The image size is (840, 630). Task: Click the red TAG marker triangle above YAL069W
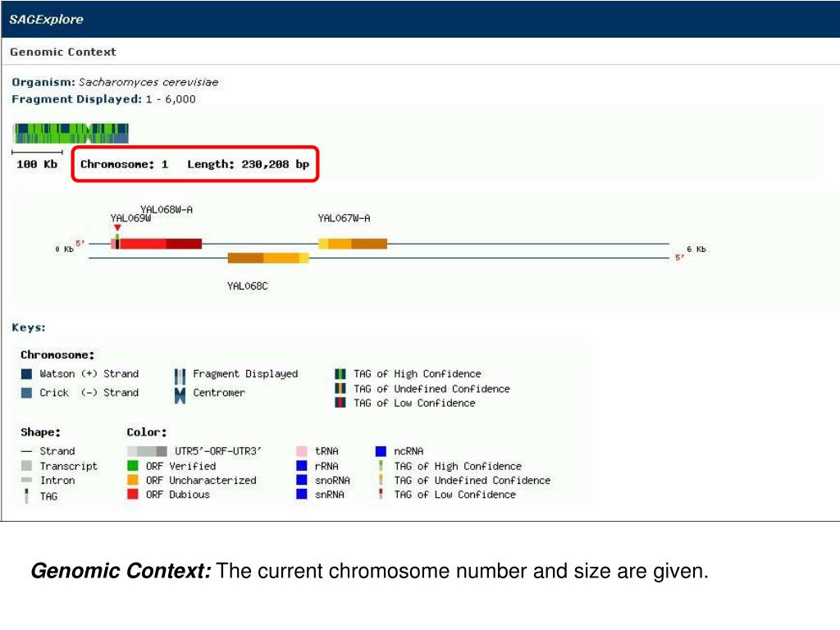[x=117, y=228]
